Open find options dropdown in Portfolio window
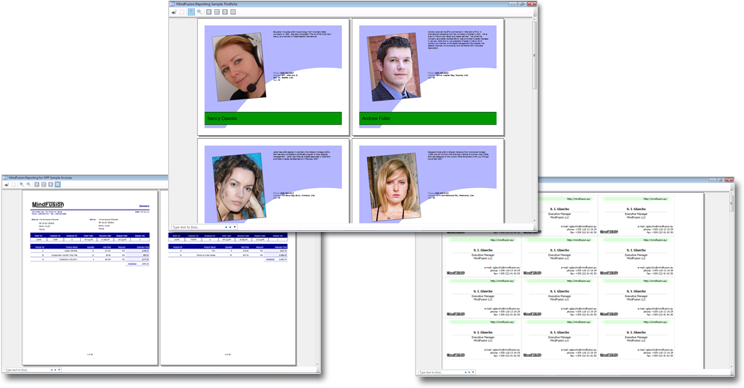Screen dimensions: 744x388 (234, 227)
